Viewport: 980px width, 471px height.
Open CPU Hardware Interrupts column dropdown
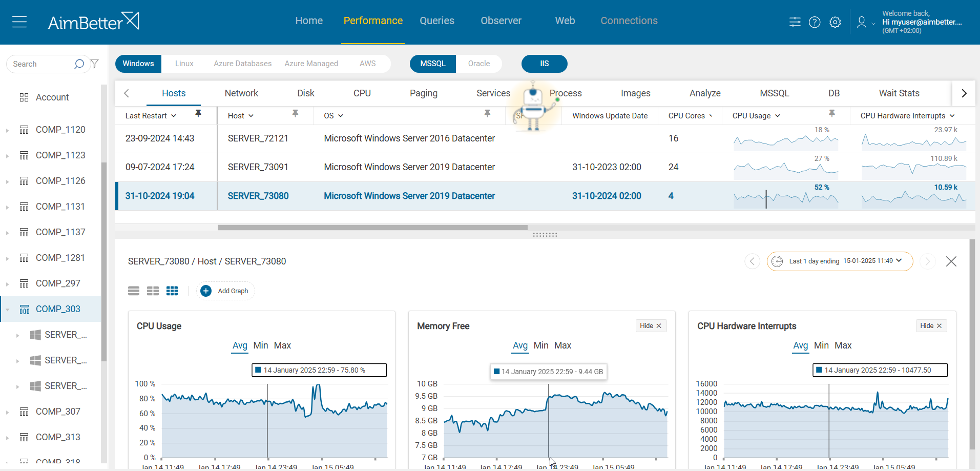coord(952,116)
